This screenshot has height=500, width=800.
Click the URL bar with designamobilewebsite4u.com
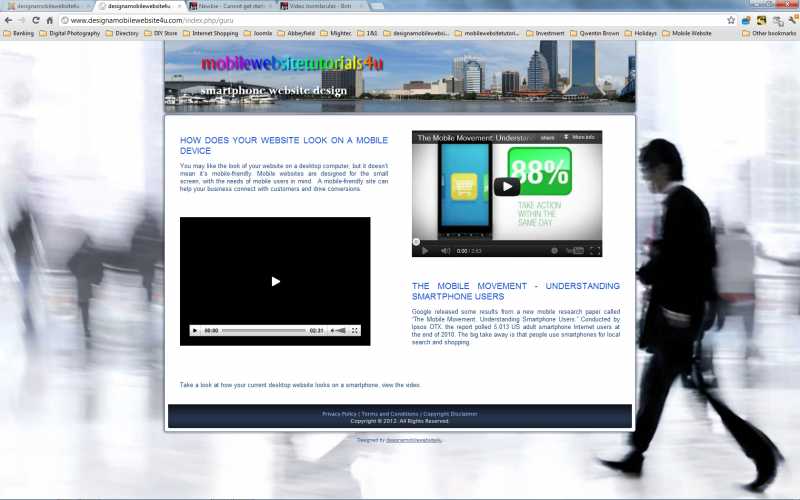pos(392,20)
